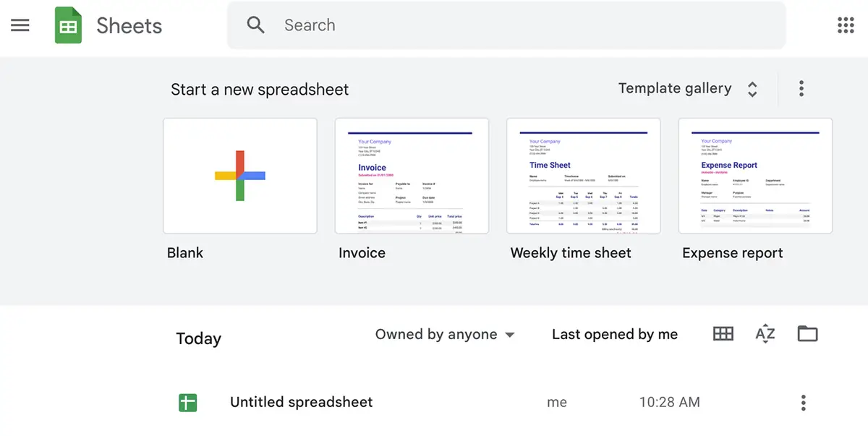Open the Invoice template

click(412, 175)
